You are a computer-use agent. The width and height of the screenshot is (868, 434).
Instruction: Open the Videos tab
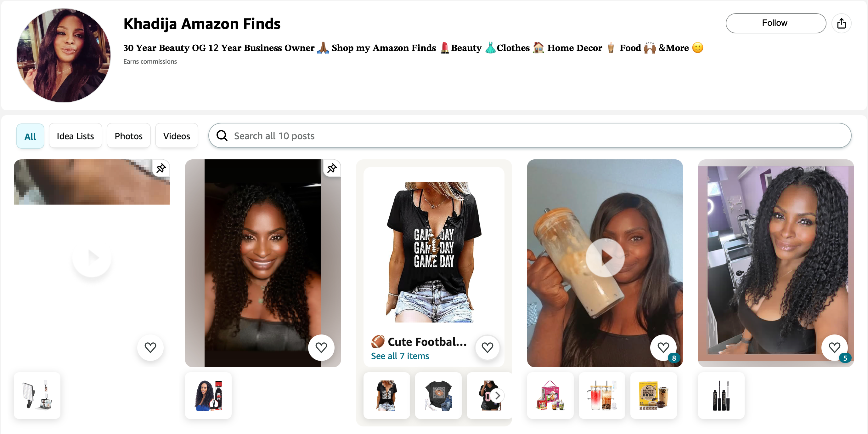click(x=177, y=136)
